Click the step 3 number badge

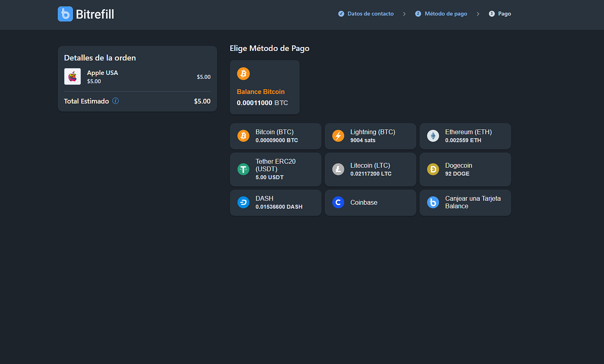[x=492, y=14]
